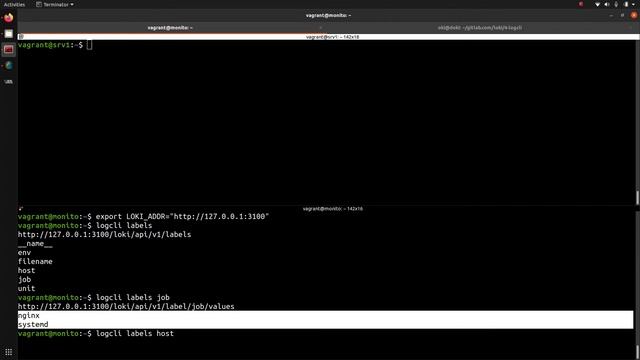This screenshot has width=640, height=360.
Task: Click '__name__' label output
Action: coord(35,244)
